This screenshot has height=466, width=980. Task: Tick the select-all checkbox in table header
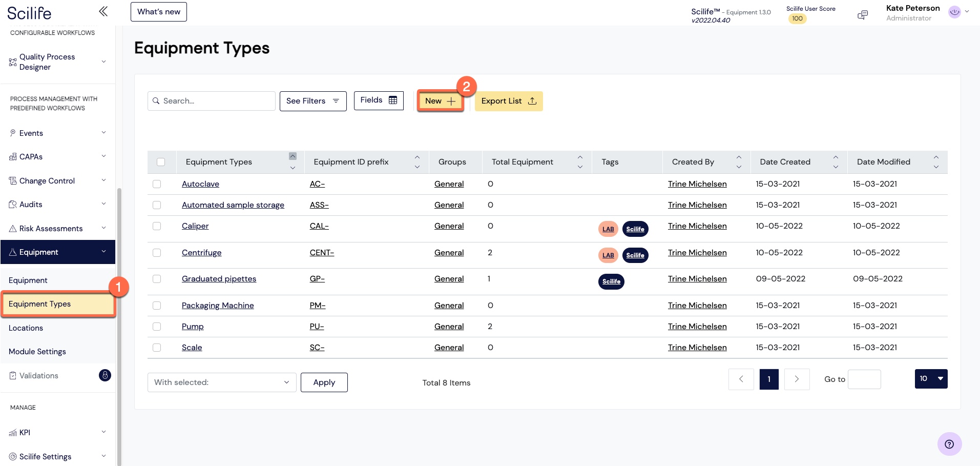[x=161, y=162]
